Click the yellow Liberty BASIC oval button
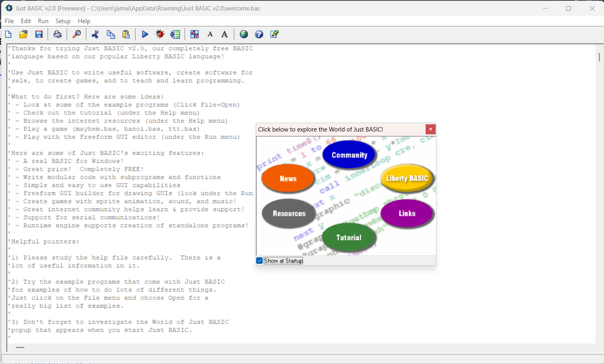The height and width of the screenshot is (364, 604). 407,178
